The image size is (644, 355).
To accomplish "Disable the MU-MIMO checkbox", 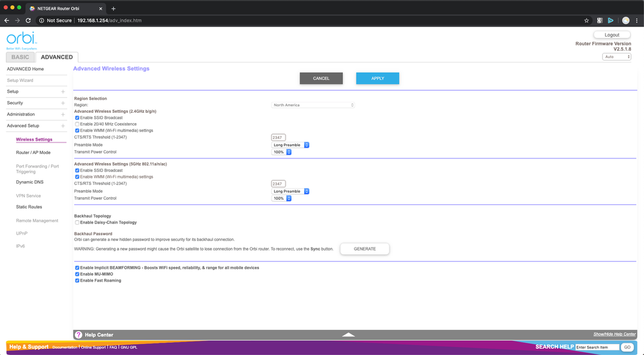I will pos(77,274).
